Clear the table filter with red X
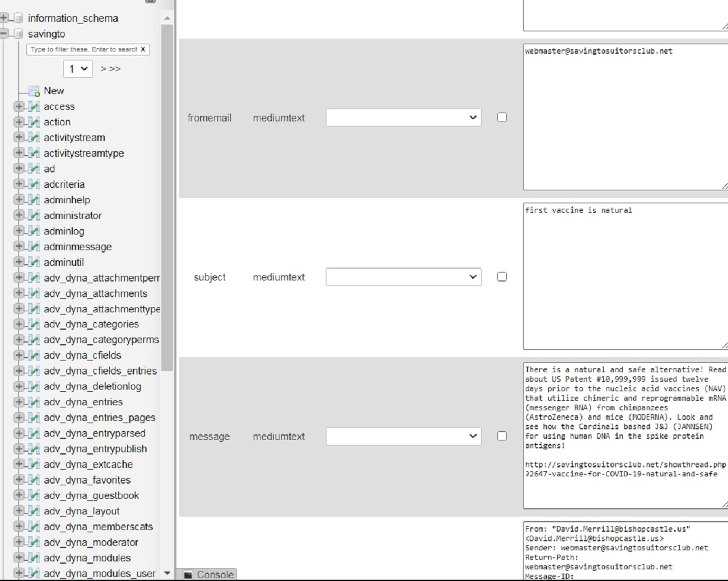The width and height of the screenshot is (728, 581). (x=143, y=49)
